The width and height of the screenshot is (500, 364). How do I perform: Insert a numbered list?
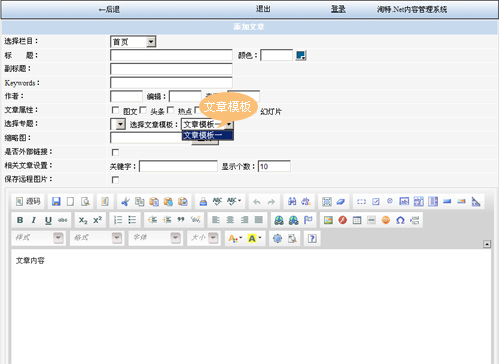click(118, 220)
